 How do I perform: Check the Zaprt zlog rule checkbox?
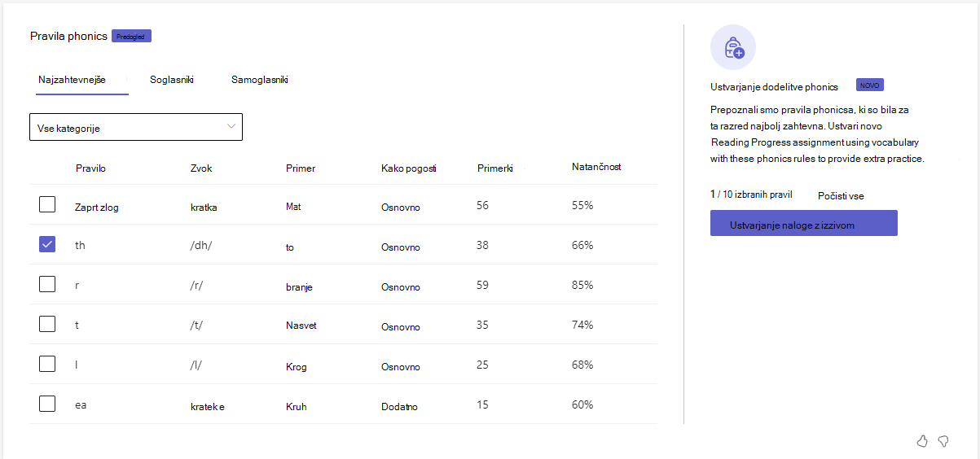point(47,204)
